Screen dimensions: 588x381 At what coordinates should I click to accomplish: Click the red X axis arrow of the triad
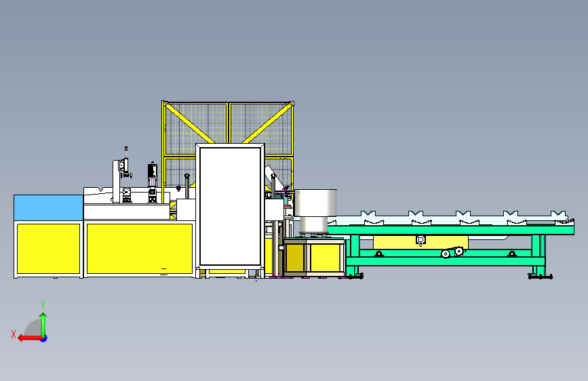[30, 338]
